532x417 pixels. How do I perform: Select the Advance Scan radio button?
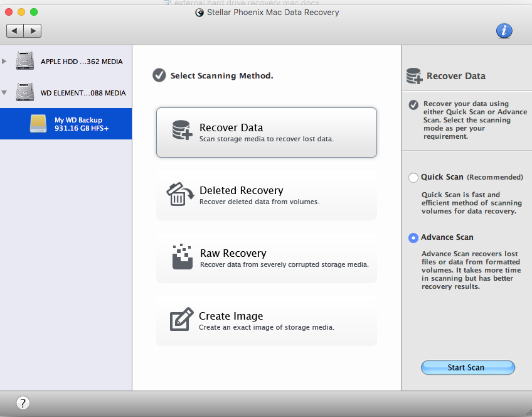pos(413,238)
